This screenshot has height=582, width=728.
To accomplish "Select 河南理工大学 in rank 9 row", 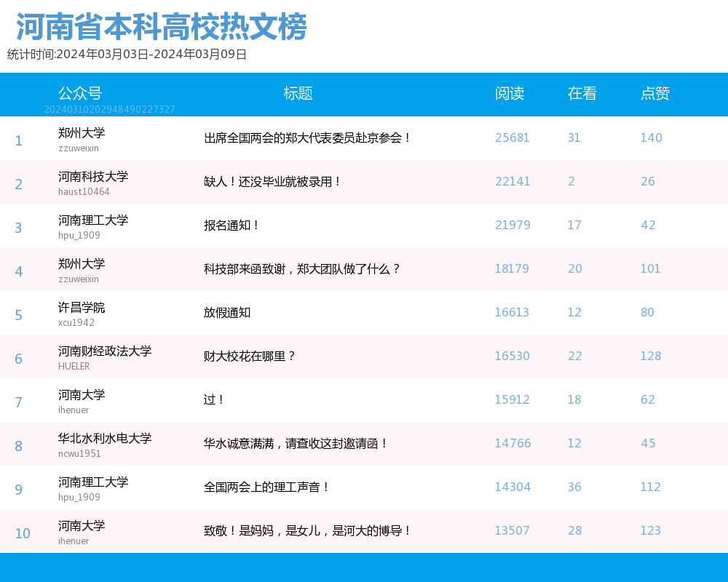I will point(93,482).
